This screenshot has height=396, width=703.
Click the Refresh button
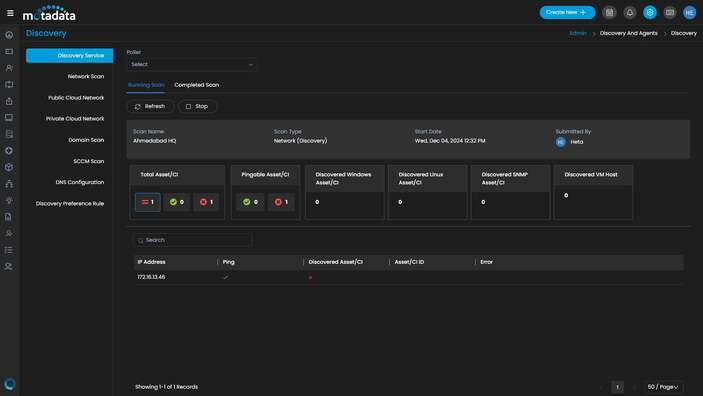coord(150,106)
